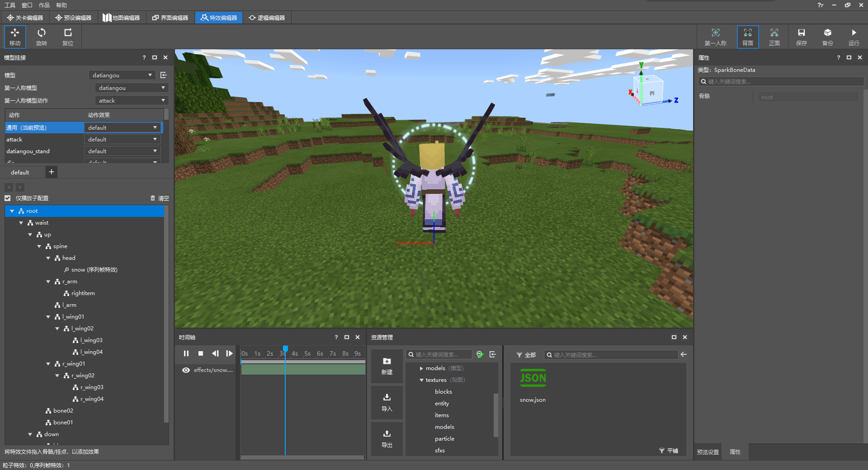Select the 旋转 (Rotate) tool
Viewport: 868px width, 470px height.
41,37
